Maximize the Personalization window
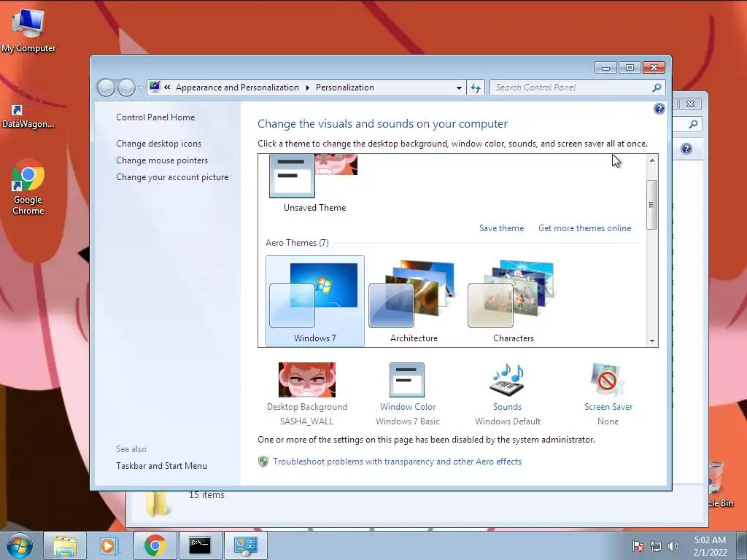 tap(630, 68)
